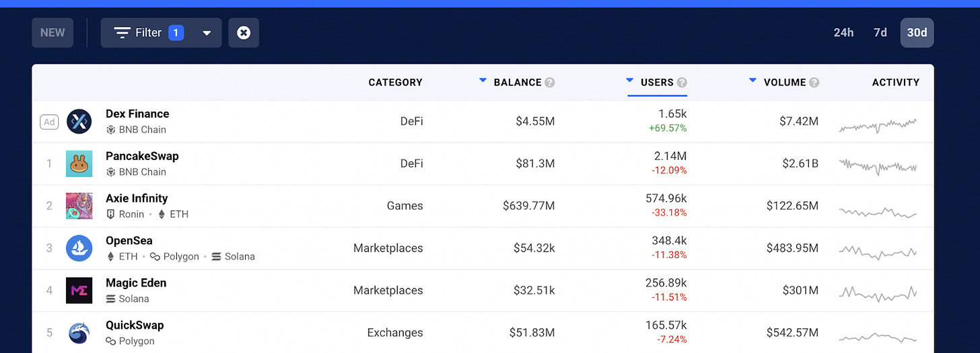The height and width of the screenshot is (353, 980).
Task: Click the Ronin chain icon
Action: 111,214
